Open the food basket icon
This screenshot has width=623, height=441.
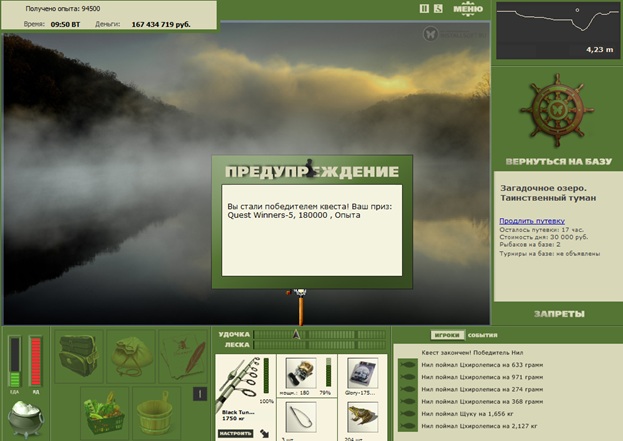tap(104, 413)
